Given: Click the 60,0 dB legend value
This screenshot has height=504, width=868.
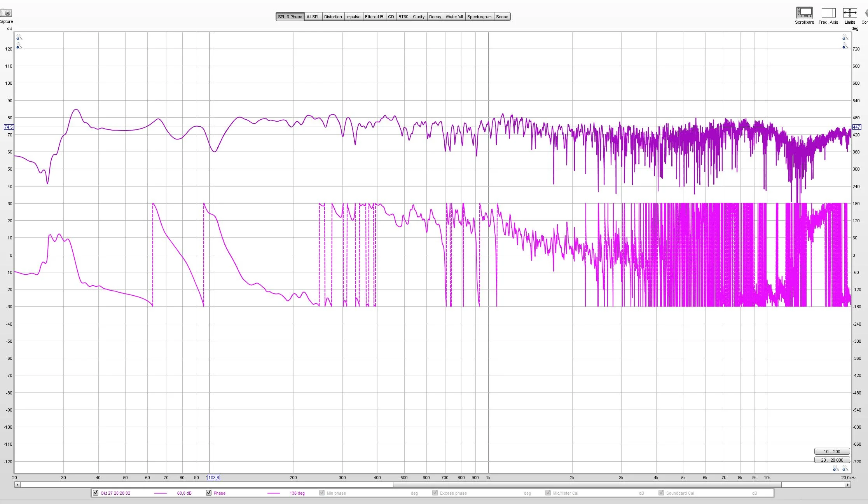Looking at the screenshot, I should (x=184, y=493).
